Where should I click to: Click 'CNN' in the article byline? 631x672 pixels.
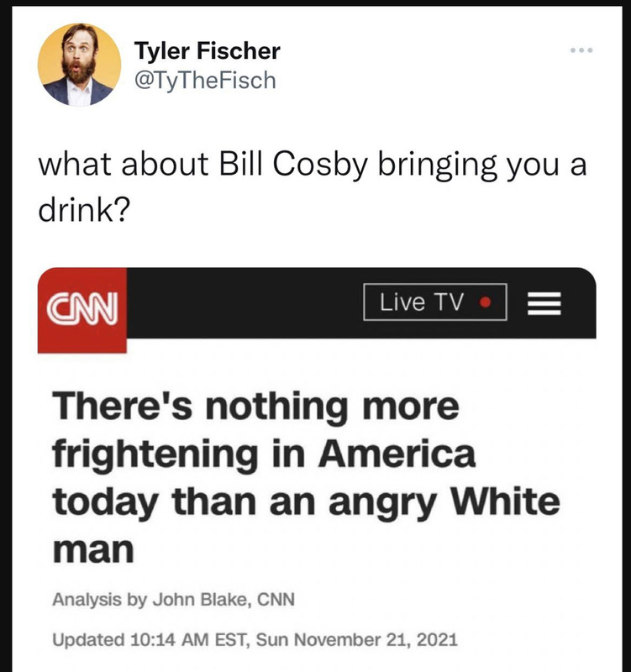[x=276, y=599]
